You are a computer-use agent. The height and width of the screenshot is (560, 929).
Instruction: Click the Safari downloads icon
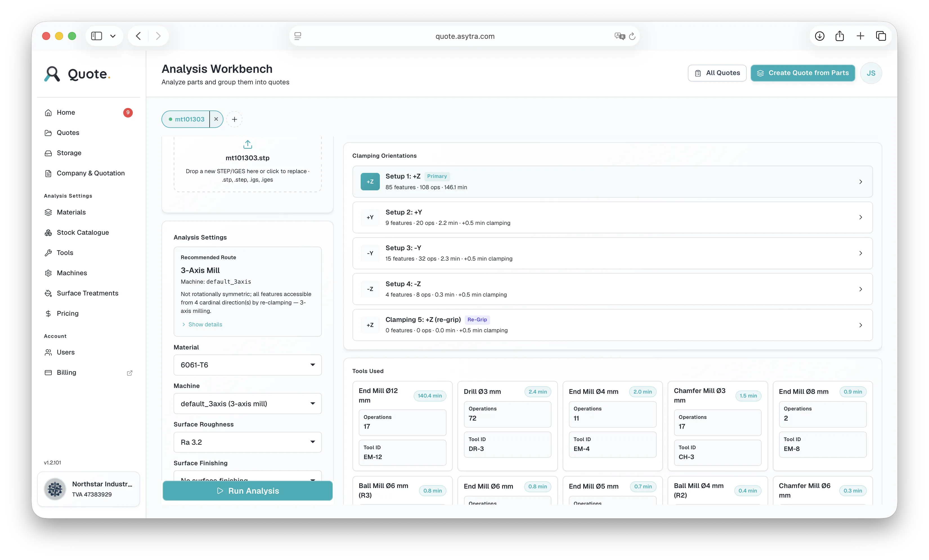(820, 36)
